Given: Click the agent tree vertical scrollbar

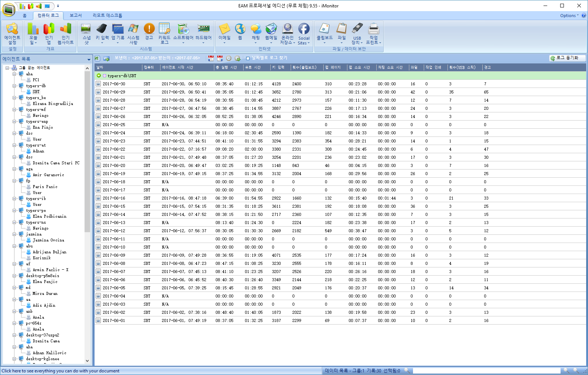Looking at the screenshot, I should (87, 151).
